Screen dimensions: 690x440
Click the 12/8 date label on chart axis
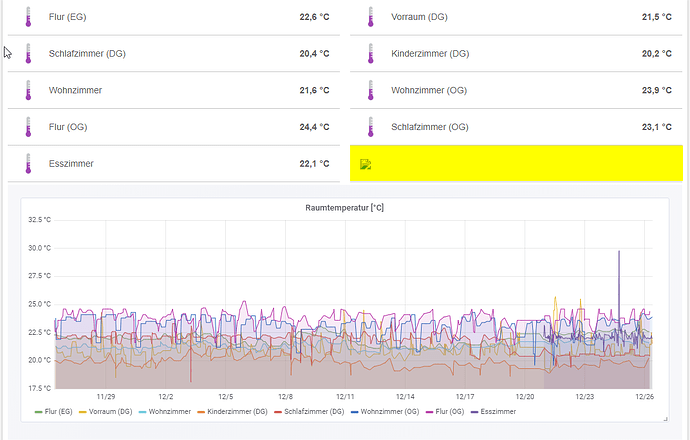point(286,396)
